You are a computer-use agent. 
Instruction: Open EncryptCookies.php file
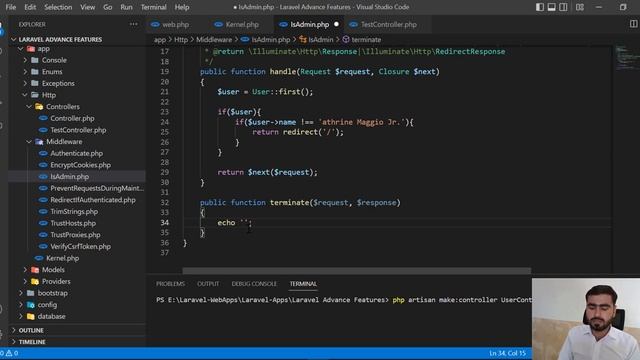point(80,165)
